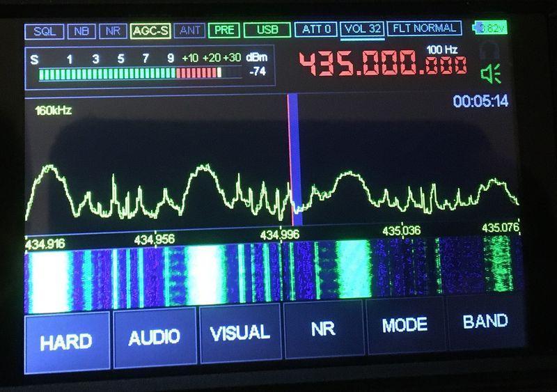The image size is (557, 392).
Task: Toggle the ANT antenna selector
Action: [x=189, y=31]
